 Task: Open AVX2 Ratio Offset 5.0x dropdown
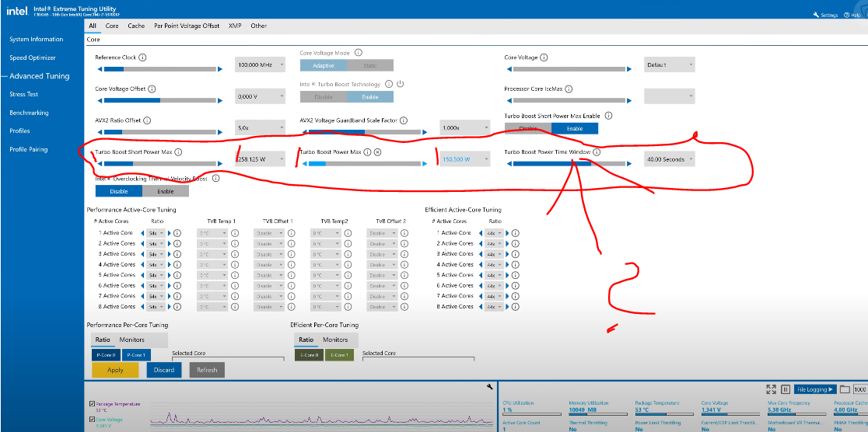tap(261, 127)
